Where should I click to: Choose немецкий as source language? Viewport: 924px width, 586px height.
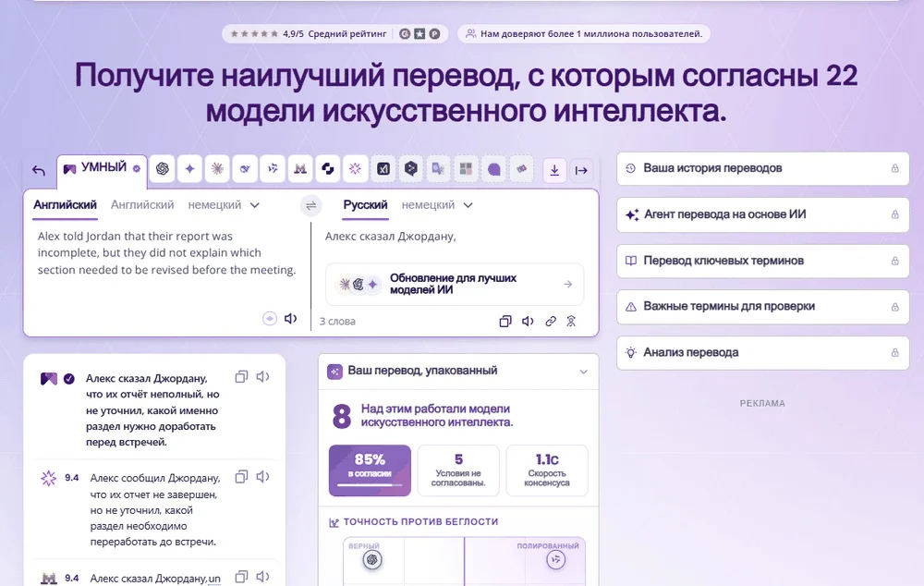pos(214,205)
